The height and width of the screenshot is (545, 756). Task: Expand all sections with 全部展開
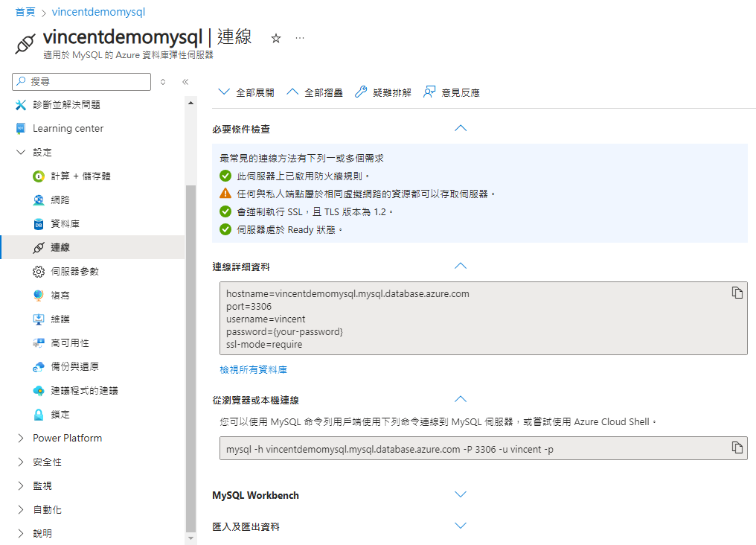click(246, 92)
